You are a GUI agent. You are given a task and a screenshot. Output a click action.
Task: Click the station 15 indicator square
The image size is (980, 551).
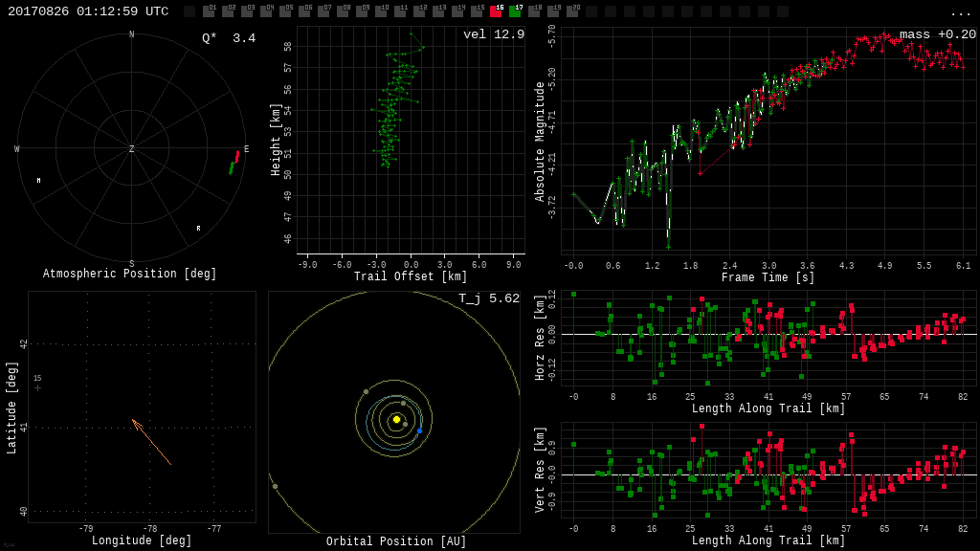pos(477,11)
